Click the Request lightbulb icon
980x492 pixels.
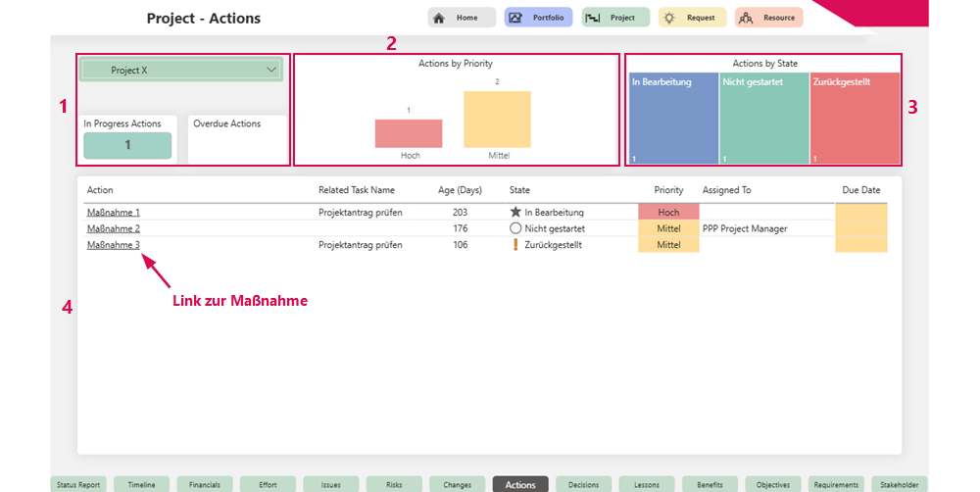(x=668, y=18)
